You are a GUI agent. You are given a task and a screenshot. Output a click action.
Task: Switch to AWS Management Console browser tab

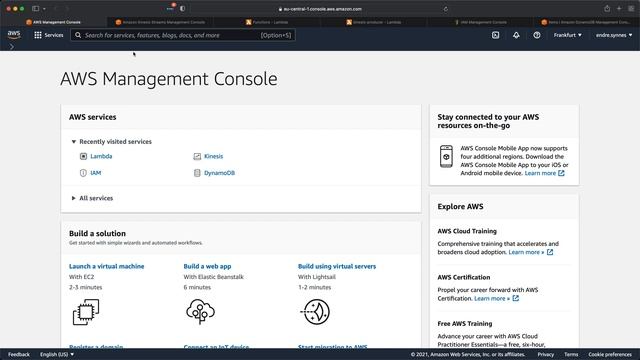(x=53, y=22)
